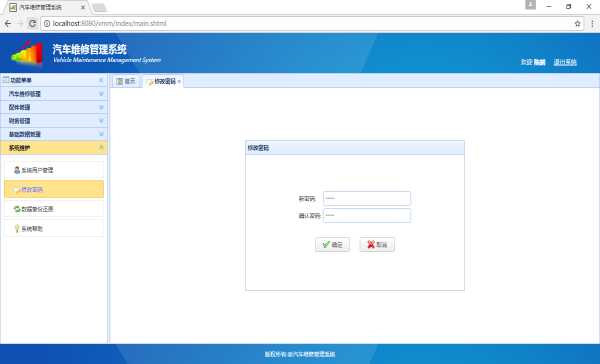Click the 新密码 input field

click(367, 199)
